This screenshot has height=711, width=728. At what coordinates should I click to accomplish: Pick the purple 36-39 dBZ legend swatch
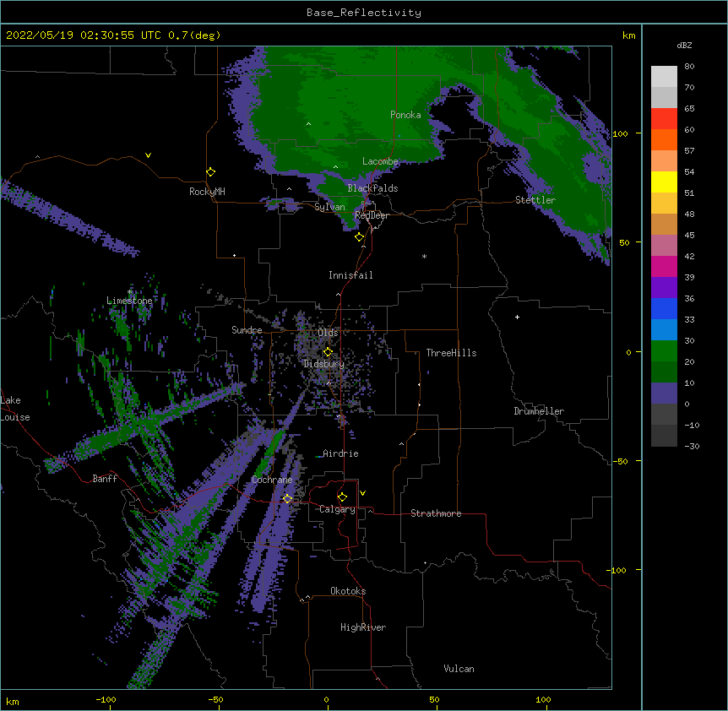(664, 288)
